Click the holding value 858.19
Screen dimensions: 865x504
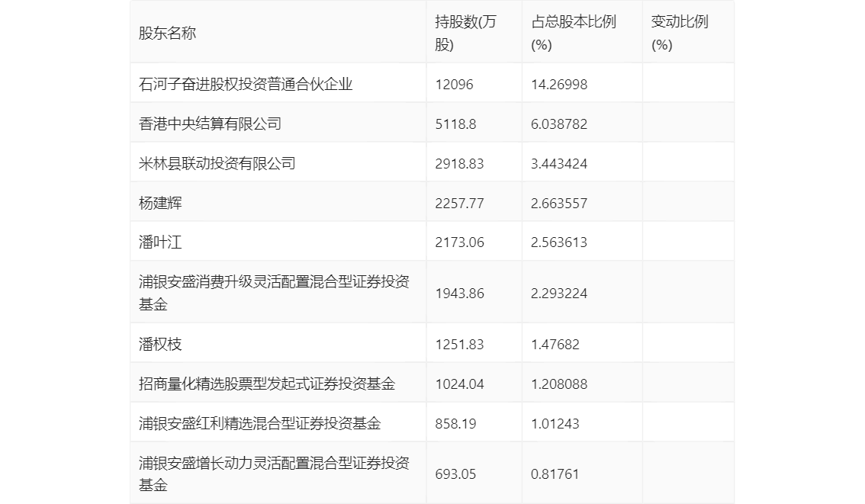[455, 424]
